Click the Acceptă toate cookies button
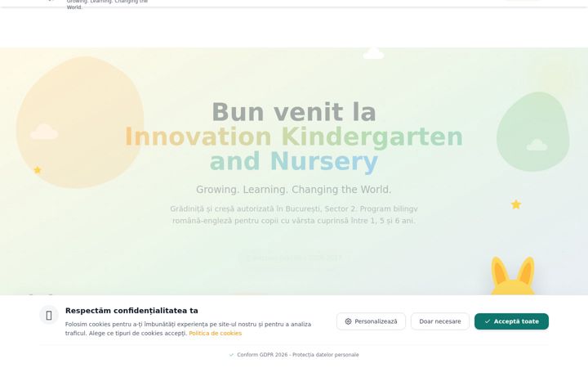588x368 pixels. (x=511, y=321)
